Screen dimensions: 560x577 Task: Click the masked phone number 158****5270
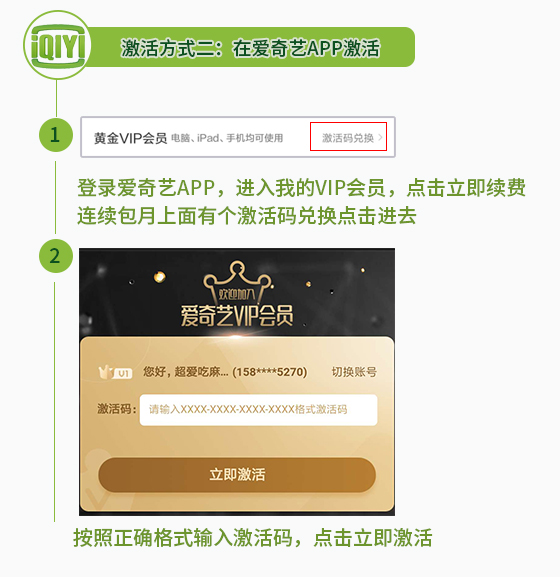point(270,372)
